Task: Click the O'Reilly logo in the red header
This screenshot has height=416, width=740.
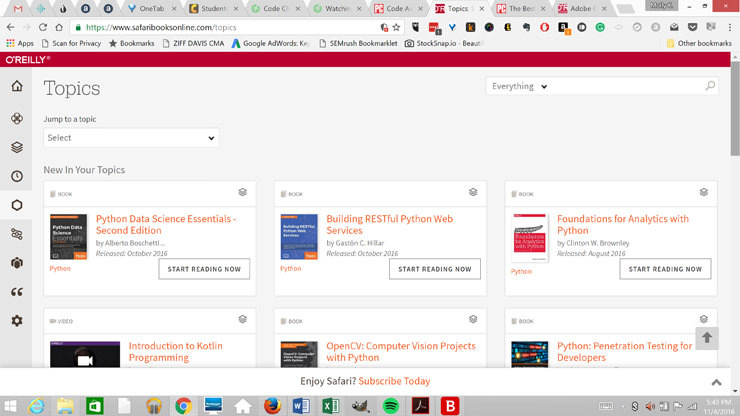Action: (27, 60)
